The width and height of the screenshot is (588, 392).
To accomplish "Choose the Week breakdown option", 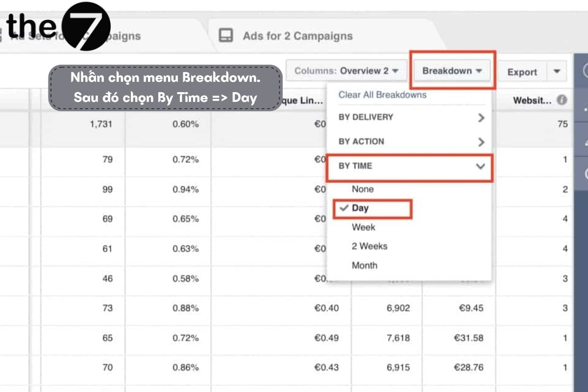I will (x=364, y=227).
